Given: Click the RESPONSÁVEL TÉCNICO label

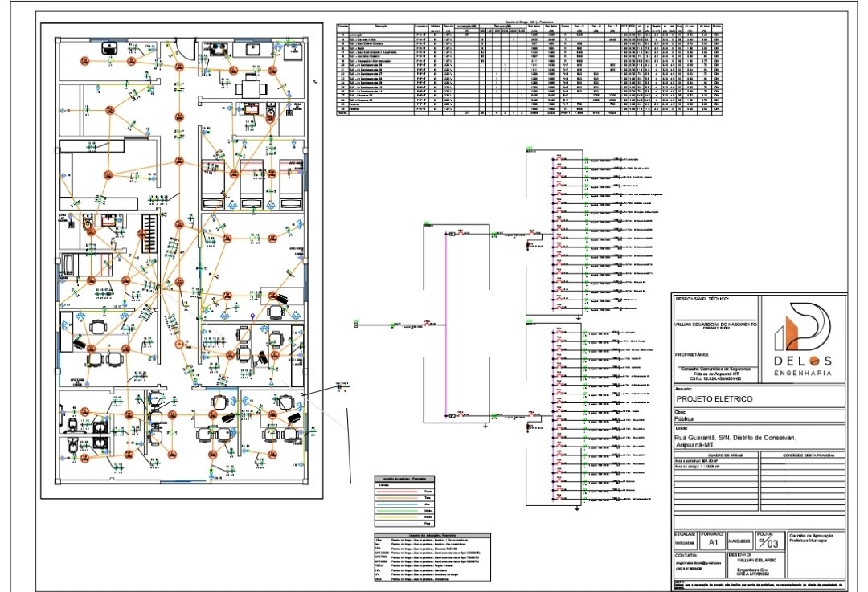Looking at the screenshot, I should (707, 298).
